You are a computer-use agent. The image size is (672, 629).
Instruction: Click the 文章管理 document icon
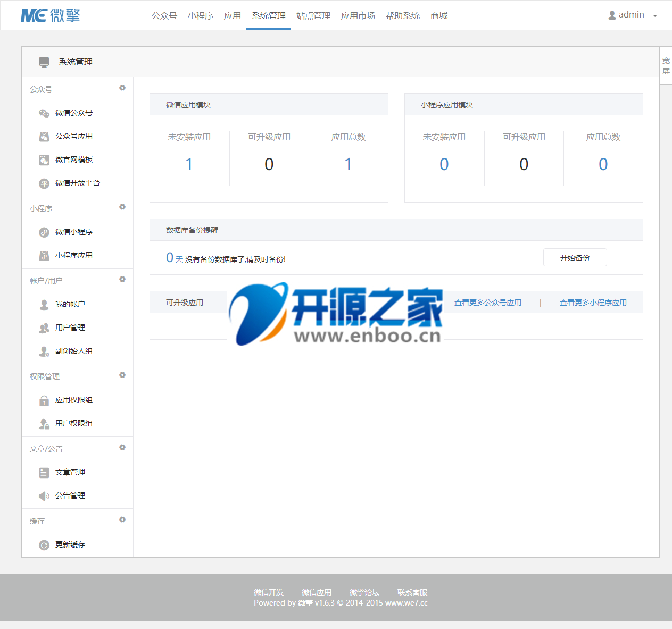tap(44, 473)
